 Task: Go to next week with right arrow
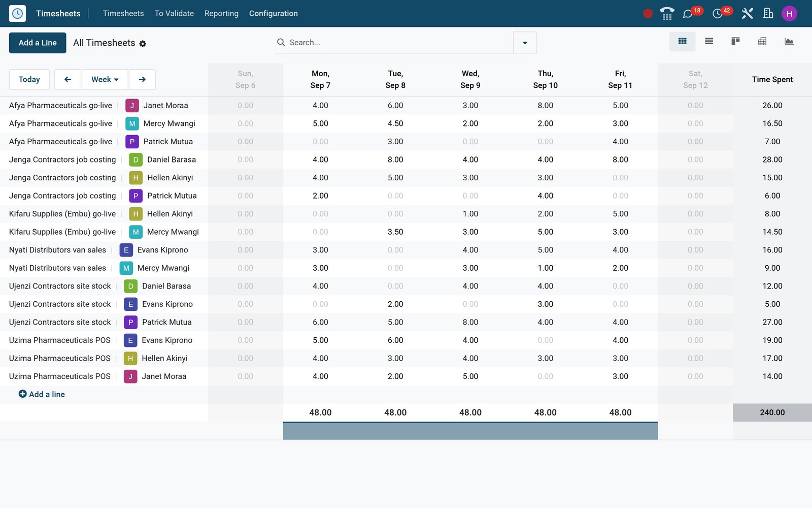[142, 79]
